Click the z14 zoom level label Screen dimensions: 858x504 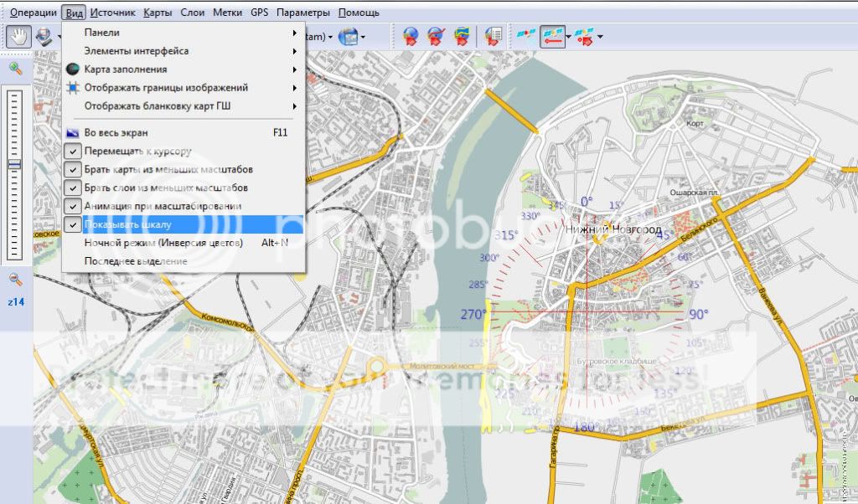(x=16, y=301)
